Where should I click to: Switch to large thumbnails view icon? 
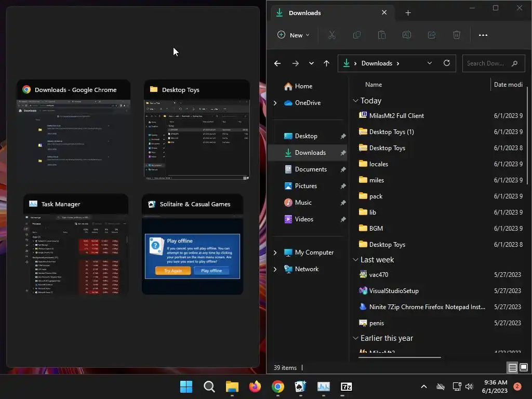pos(524,367)
